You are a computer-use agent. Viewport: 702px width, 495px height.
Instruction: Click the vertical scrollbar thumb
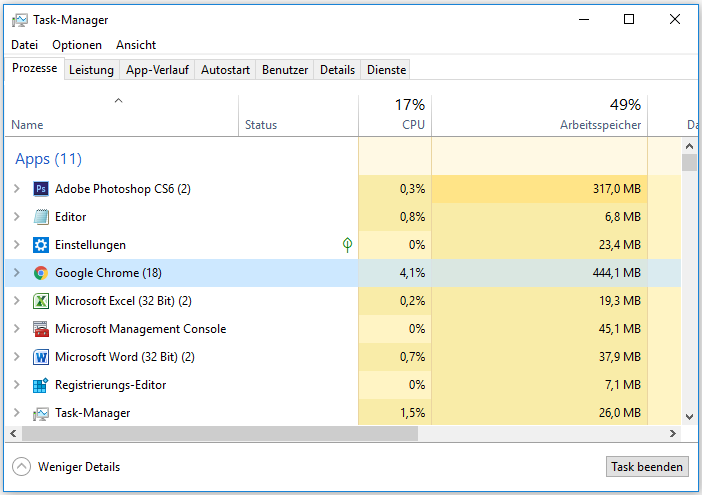pos(689,162)
